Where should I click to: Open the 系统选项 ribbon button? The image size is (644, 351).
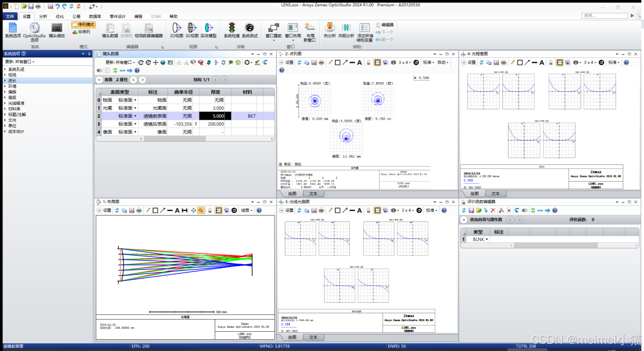(x=13, y=30)
